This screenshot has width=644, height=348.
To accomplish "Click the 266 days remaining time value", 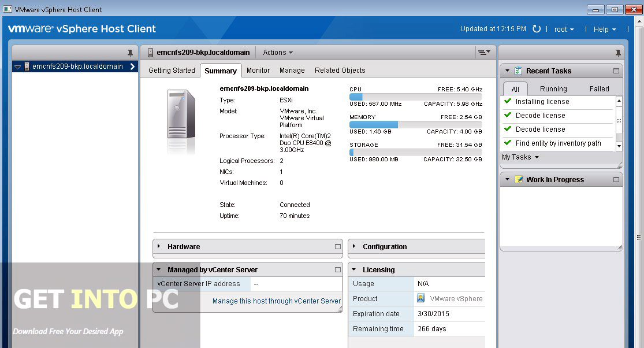I will coord(431,329).
